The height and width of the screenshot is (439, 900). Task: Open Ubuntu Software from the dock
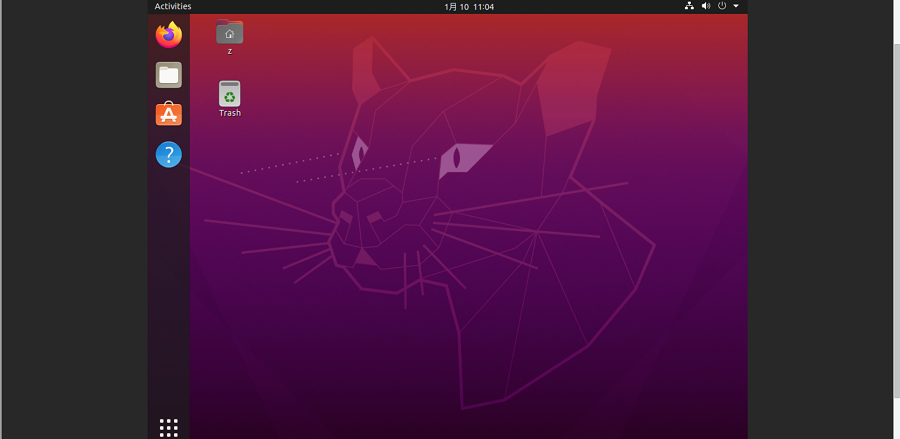(x=168, y=115)
